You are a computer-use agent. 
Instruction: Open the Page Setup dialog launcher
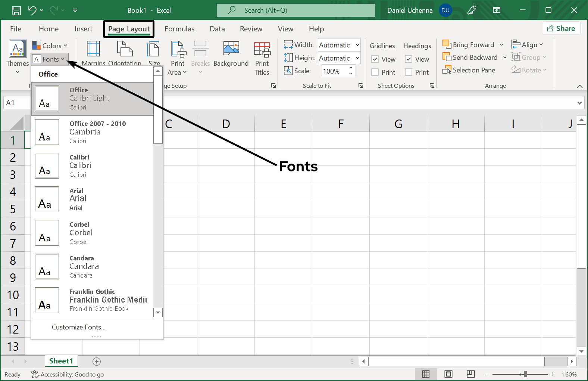(x=273, y=86)
